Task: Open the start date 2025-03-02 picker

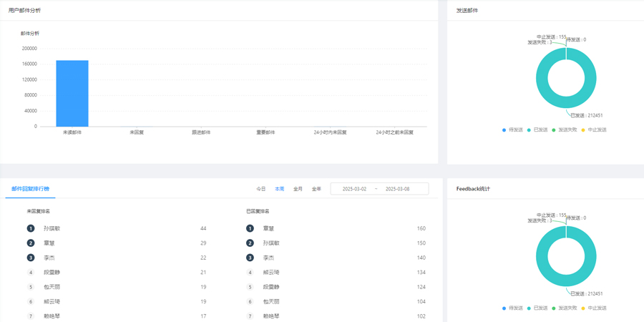Action: click(x=354, y=189)
